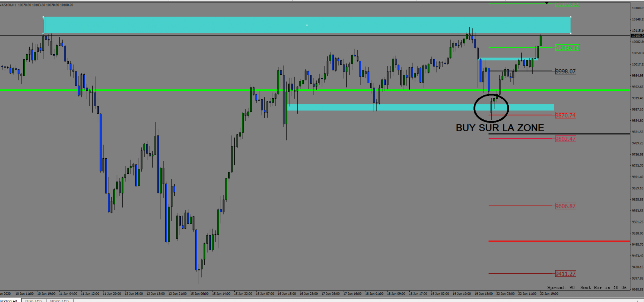The width and height of the screenshot is (644, 302).
Task: Switch to the DJ30 M15 chart tab
Action: point(34,301)
